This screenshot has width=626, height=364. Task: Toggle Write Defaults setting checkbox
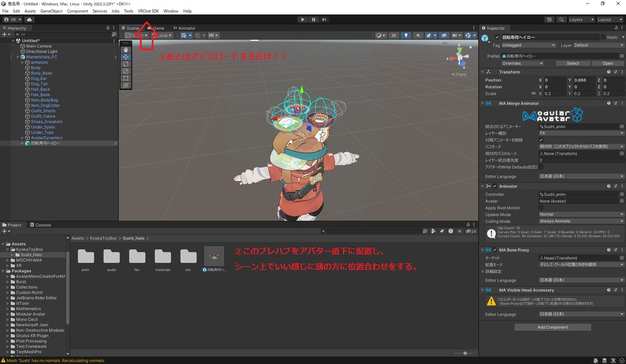(541, 167)
